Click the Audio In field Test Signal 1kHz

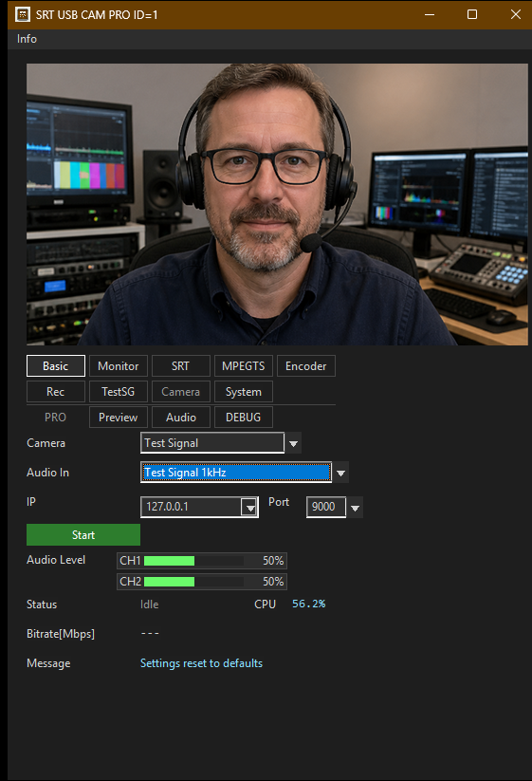236,473
